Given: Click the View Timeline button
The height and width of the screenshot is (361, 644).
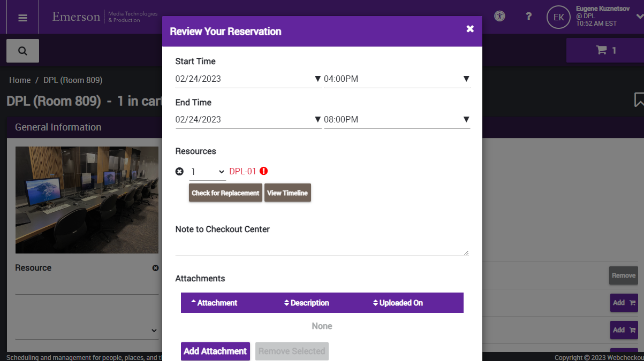Looking at the screenshot, I should [287, 193].
